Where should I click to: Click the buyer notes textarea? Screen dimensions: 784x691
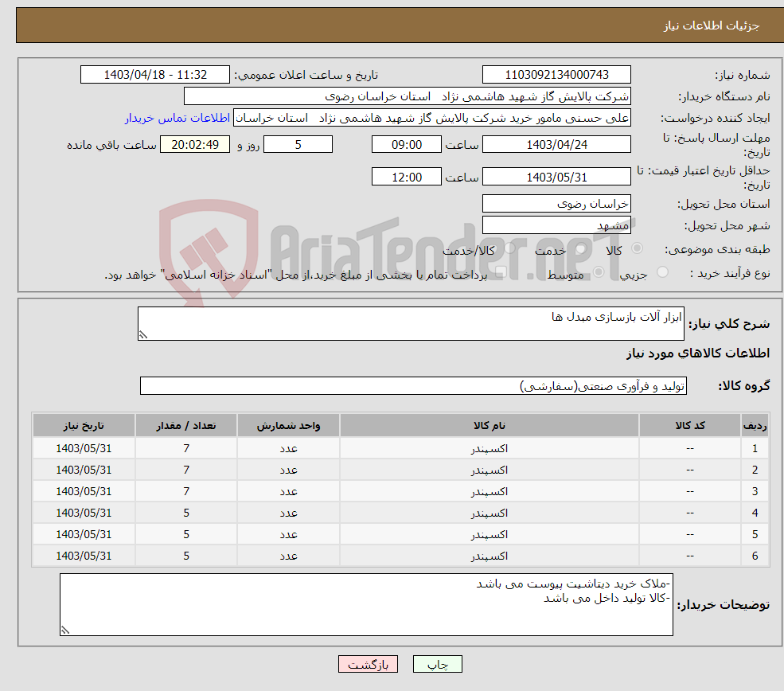coord(366,604)
